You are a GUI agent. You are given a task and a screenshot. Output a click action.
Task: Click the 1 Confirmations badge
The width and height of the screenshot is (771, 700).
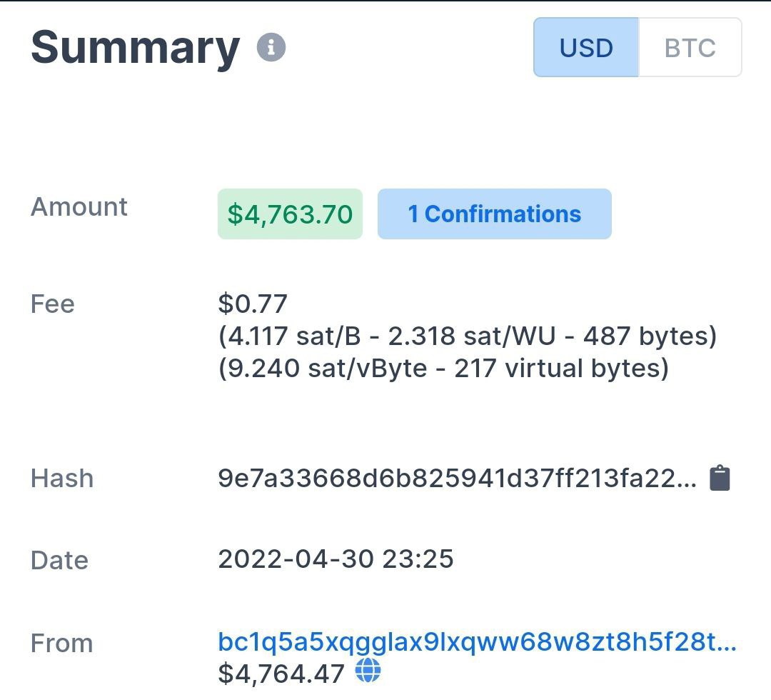pyautogui.click(x=495, y=214)
